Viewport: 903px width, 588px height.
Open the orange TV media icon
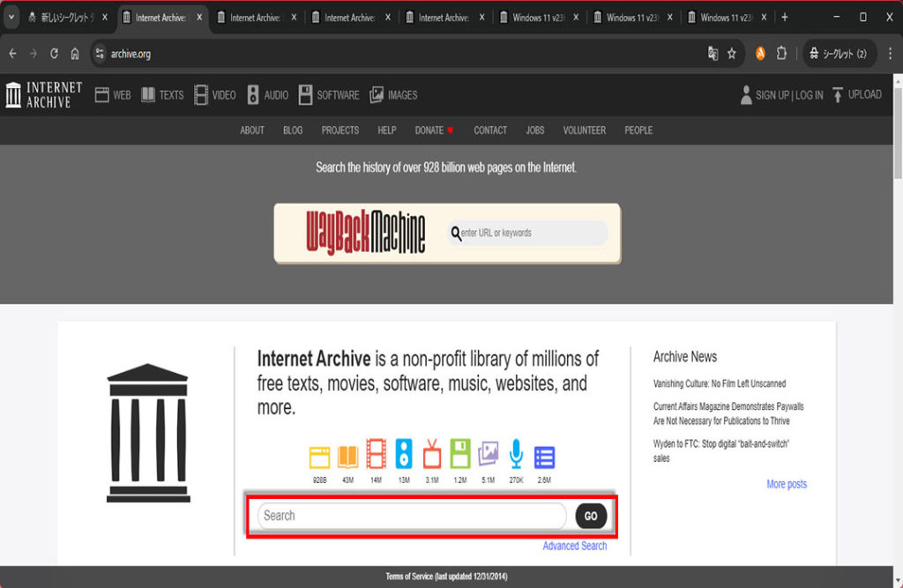(x=432, y=455)
